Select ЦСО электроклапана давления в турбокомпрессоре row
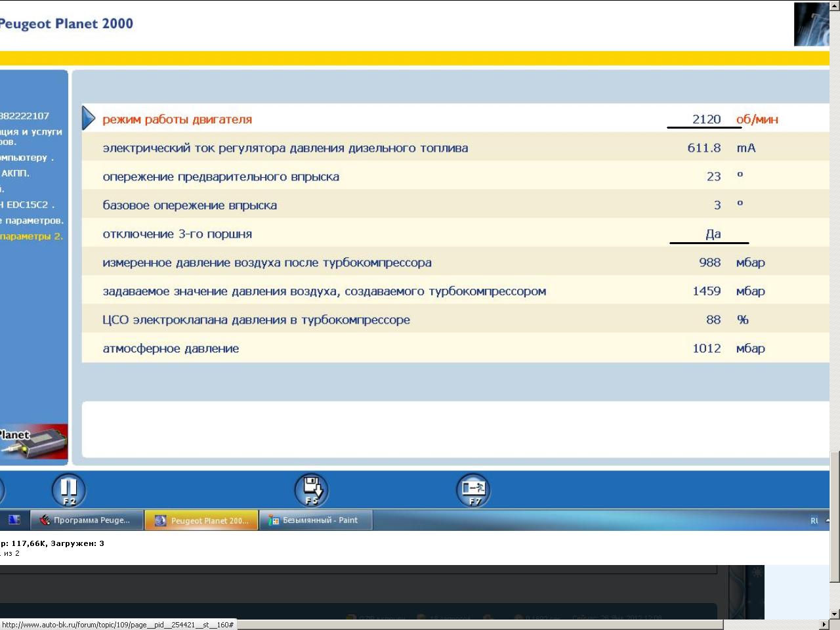Image resolution: width=840 pixels, height=630 pixels. pyautogui.click(x=455, y=320)
